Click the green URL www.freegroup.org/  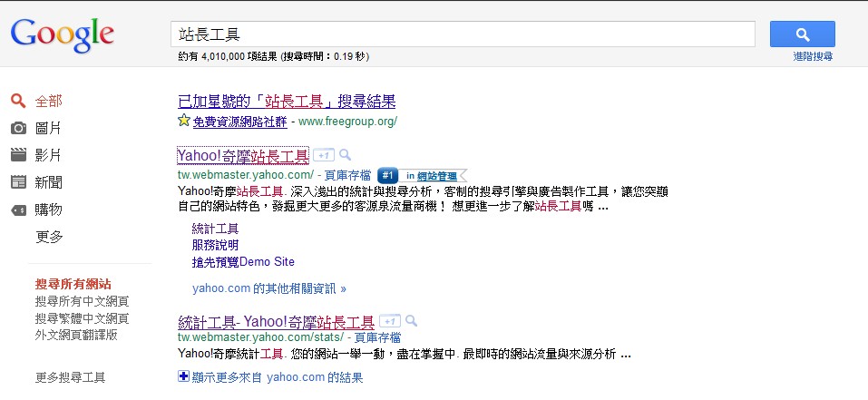click(x=347, y=122)
